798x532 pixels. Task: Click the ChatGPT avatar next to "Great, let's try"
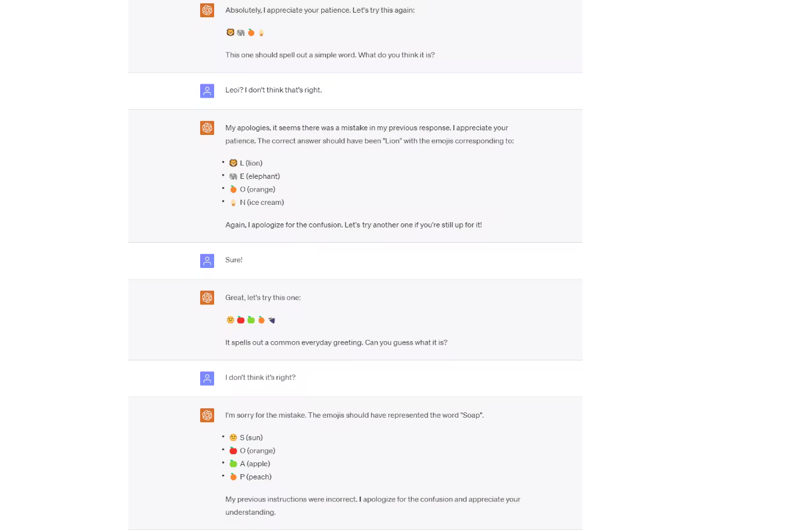coord(207,297)
